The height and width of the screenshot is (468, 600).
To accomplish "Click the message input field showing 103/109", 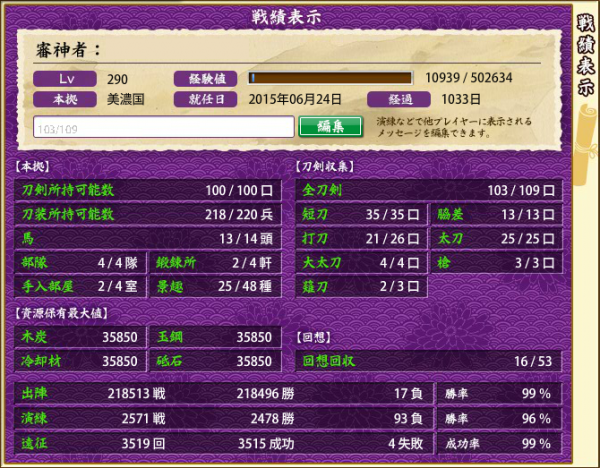I will [164, 127].
